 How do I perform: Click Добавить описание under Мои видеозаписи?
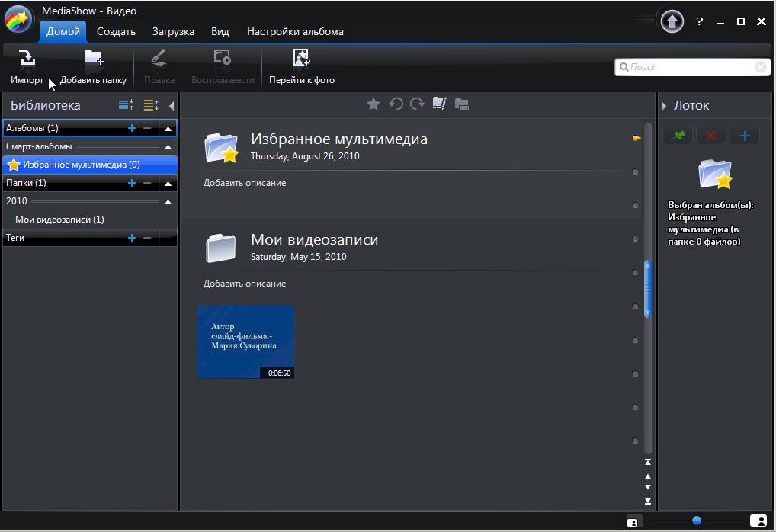[x=245, y=284]
